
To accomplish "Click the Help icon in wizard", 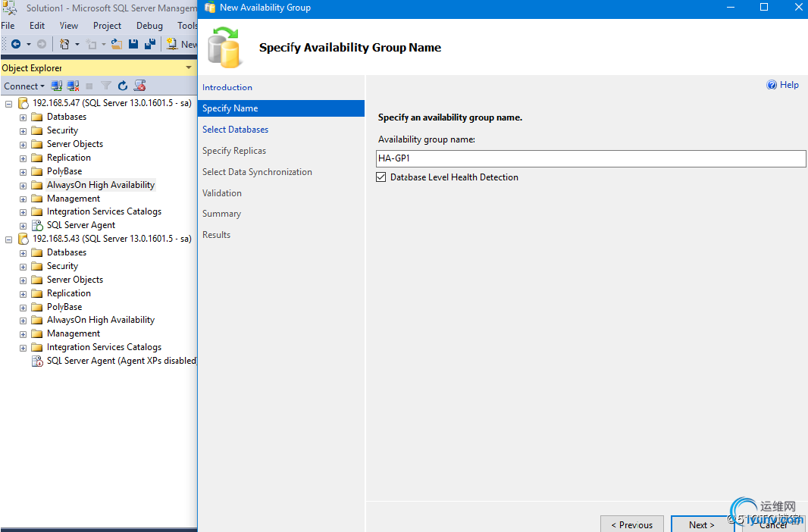I will click(x=772, y=85).
